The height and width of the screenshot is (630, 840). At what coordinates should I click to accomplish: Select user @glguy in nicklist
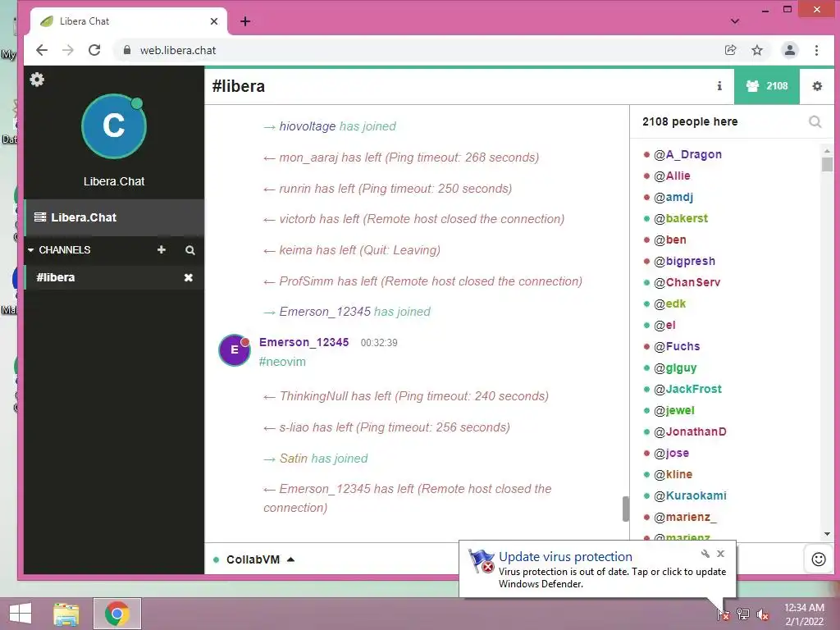pos(675,368)
